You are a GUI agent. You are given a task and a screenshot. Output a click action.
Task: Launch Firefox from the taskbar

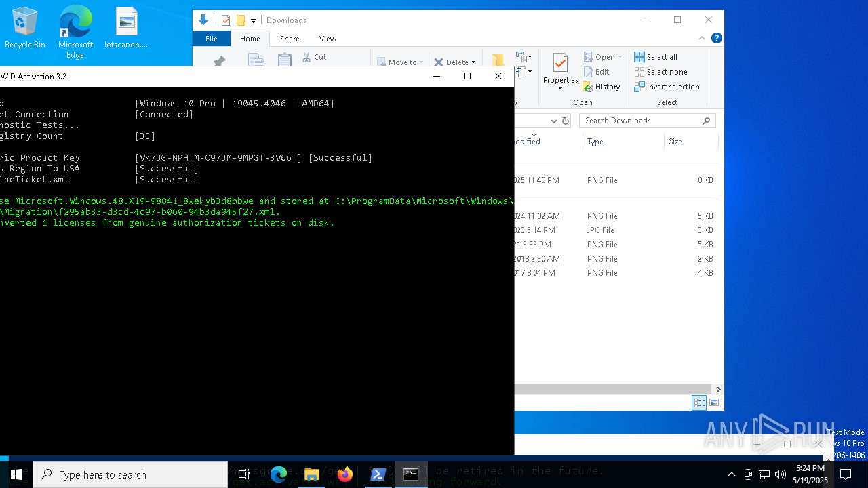click(x=345, y=474)
